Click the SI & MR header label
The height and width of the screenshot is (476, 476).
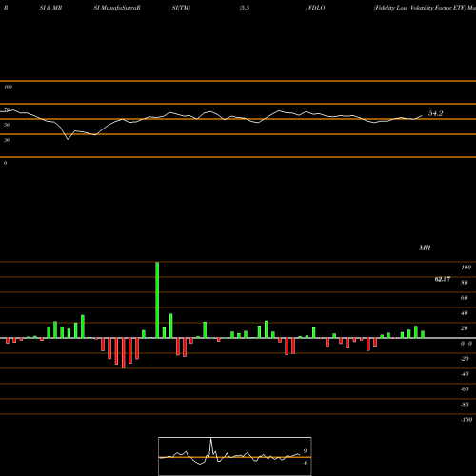pyautogui.click(x=50, y=8)
